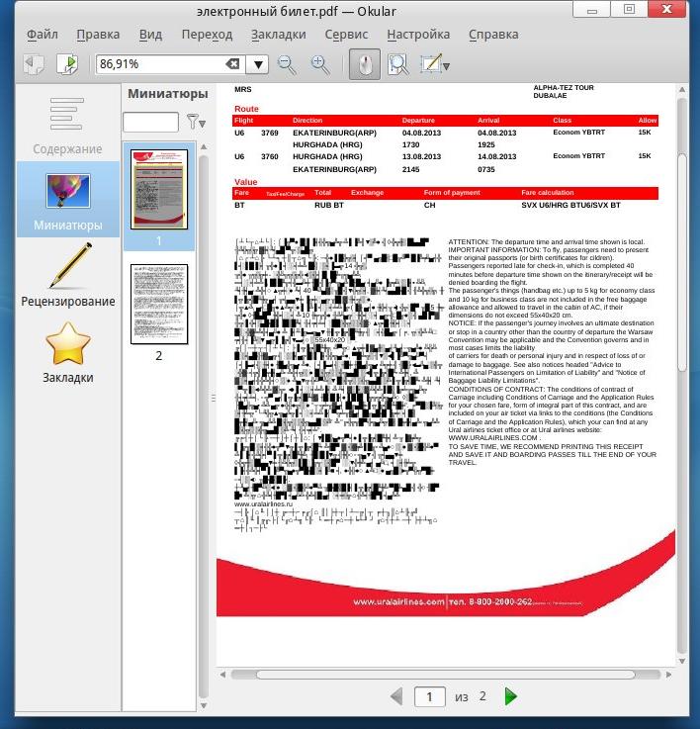The image size is (700, 729).
Task: Click document scrollbar up arrow
Action: (682, 89)
